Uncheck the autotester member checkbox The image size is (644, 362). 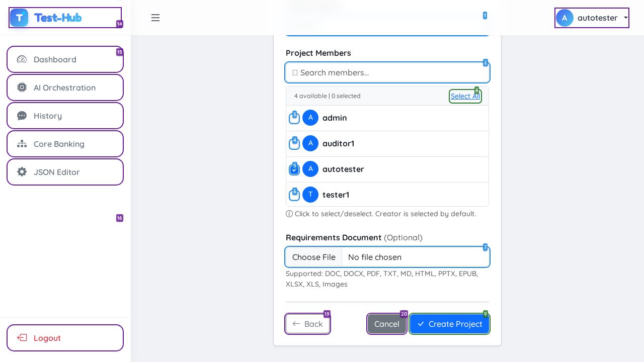294,170
